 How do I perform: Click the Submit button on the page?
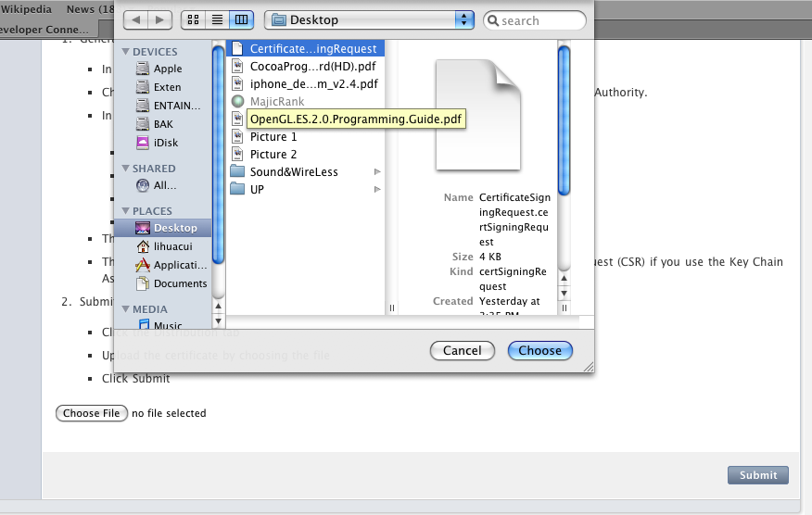tap(758, 475)
